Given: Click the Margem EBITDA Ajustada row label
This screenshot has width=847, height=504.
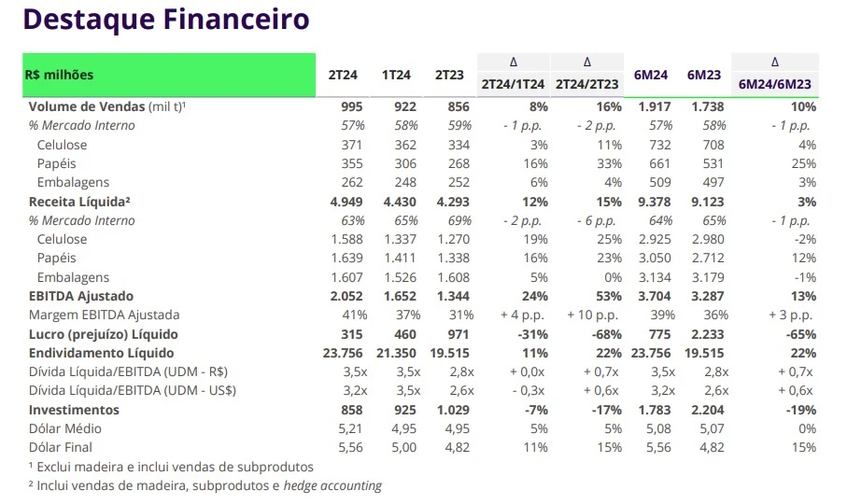Looking at the screenshot, I should click(105, 315).
